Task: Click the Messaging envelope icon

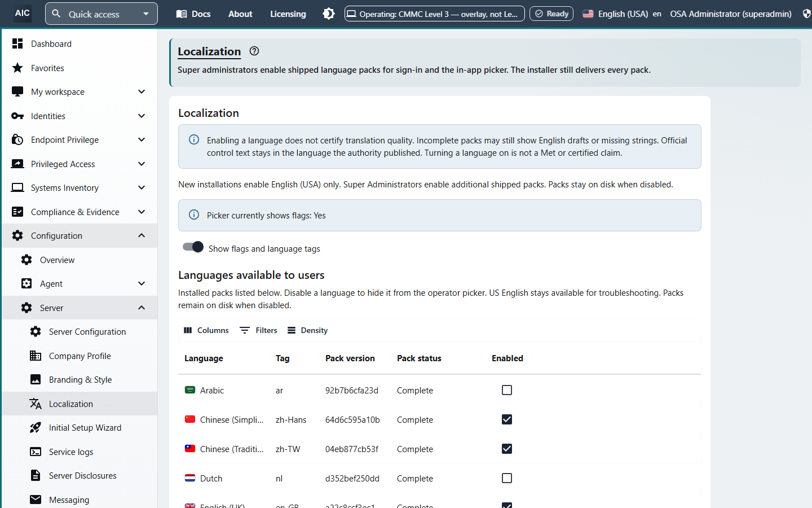Action: pos(36,500)
